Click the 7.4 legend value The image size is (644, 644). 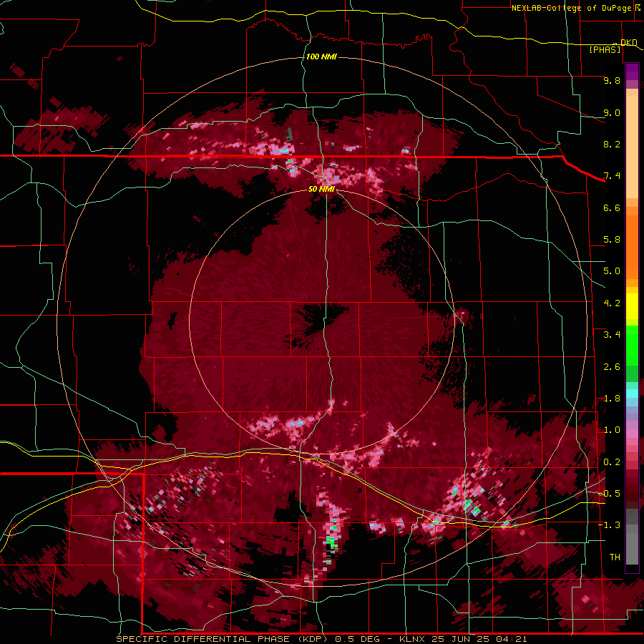612,176
